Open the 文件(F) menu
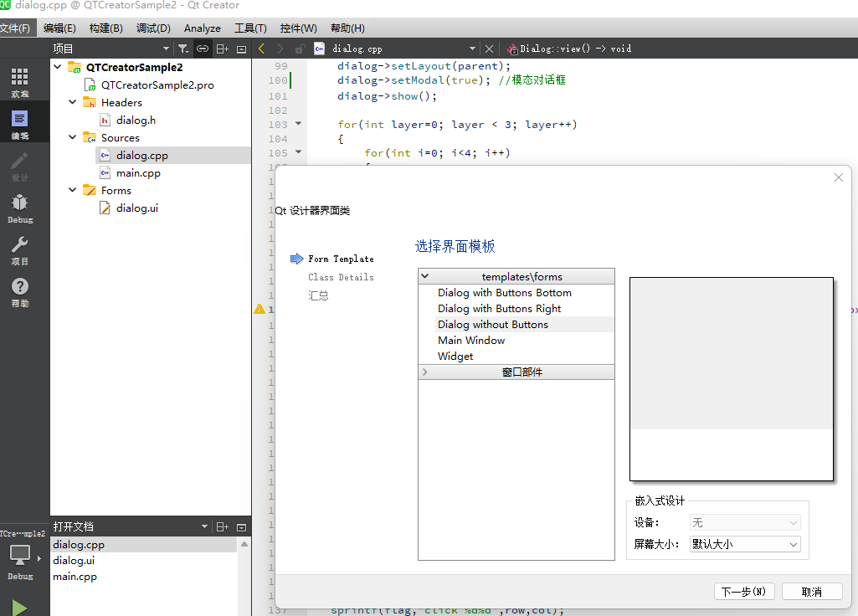The image size is (858, 616). coord(16,28)
